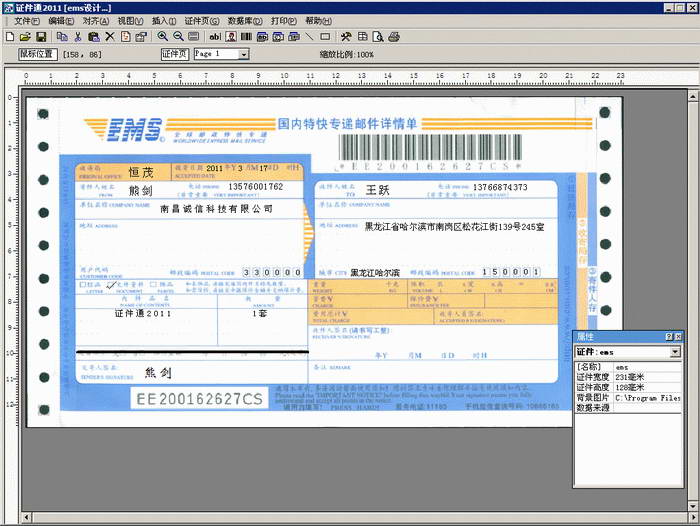Click vertical scrollbar up arrow
700x526 pixels.
click(x=693, y=96)
